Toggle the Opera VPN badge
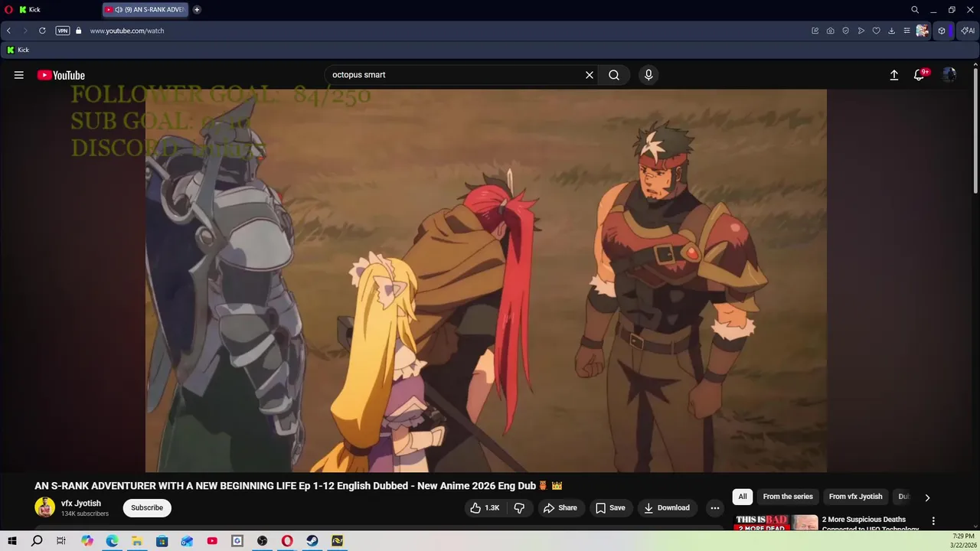Viewport: 980px width, 551px height. 63,31
